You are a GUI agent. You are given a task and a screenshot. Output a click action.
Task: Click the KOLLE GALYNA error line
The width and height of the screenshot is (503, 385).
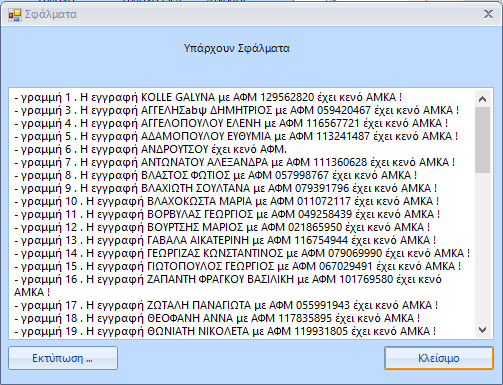(x=208, y=97)
